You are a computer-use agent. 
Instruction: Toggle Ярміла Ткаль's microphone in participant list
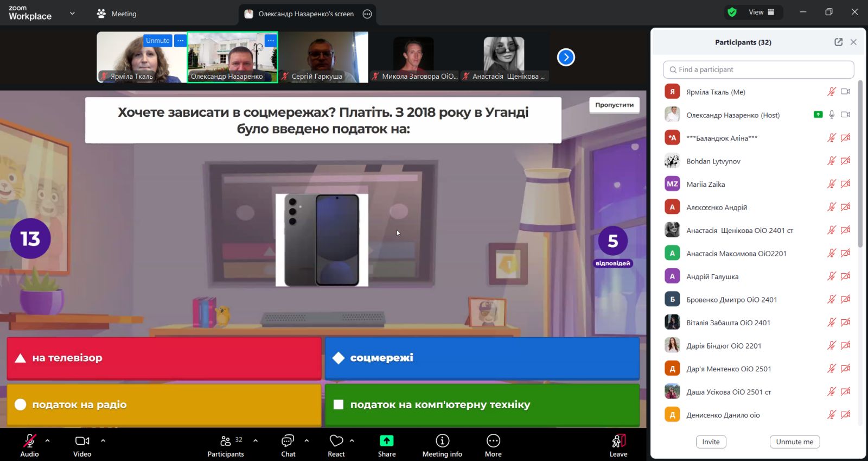[x=831, y=92]
